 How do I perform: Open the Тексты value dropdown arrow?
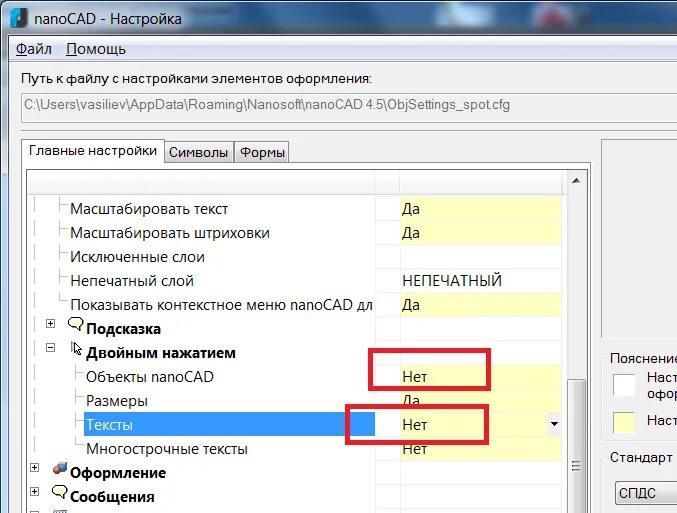[x=554, y=424]
